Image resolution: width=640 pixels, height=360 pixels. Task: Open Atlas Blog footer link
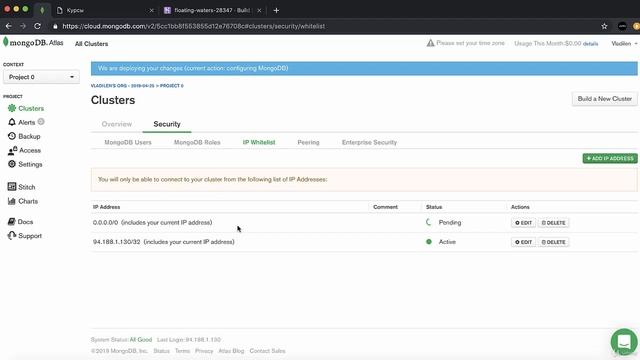click(231, 351)
